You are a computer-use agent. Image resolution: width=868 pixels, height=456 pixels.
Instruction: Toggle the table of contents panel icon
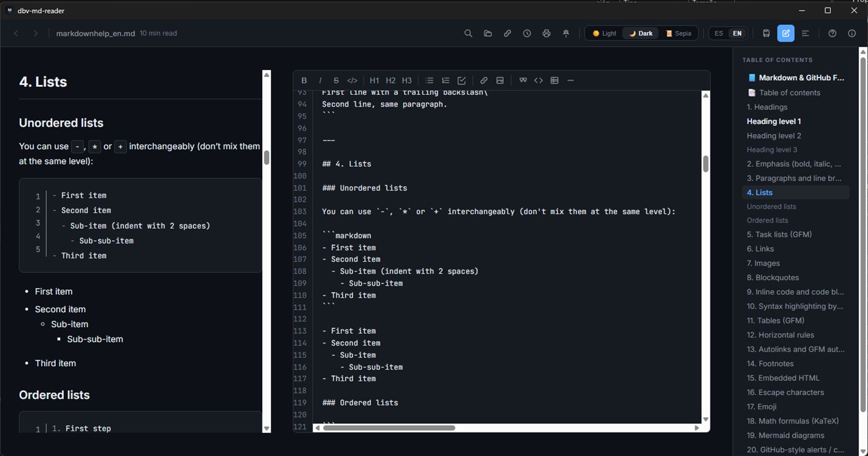pos(805,34)
